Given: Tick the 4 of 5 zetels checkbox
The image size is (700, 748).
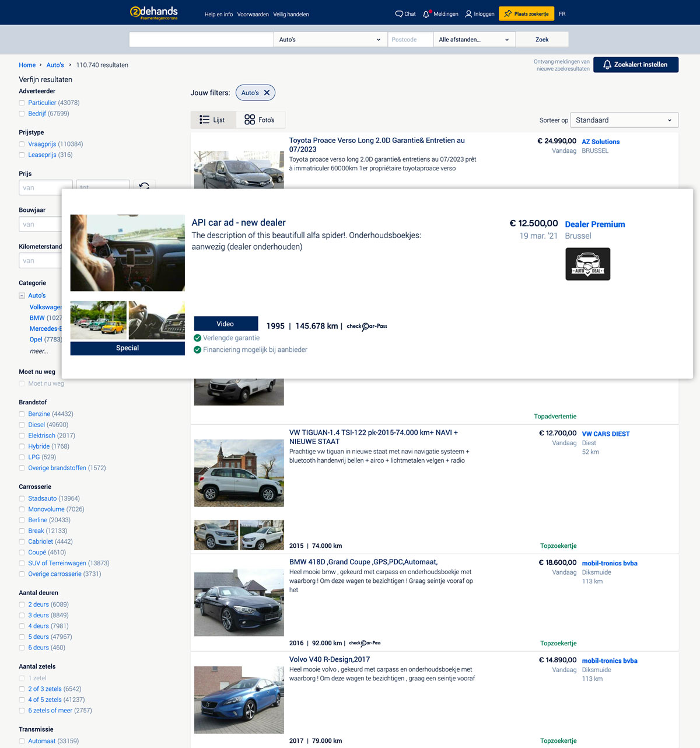Looking at the screenshot, I should (x=22, y=700).
